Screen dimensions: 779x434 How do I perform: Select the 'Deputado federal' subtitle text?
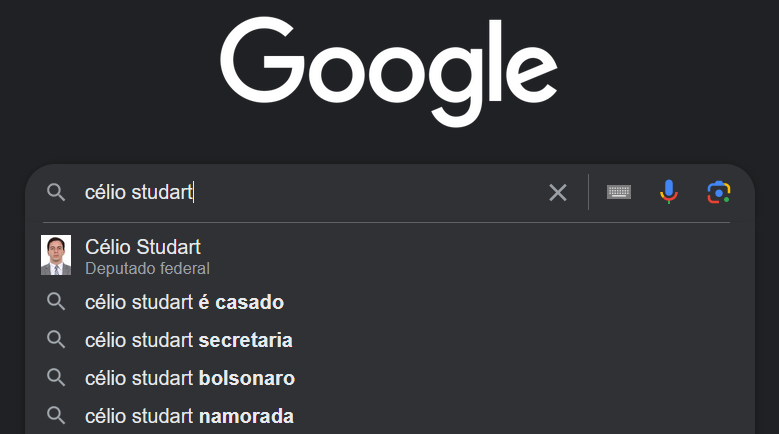tap(148, 269)
